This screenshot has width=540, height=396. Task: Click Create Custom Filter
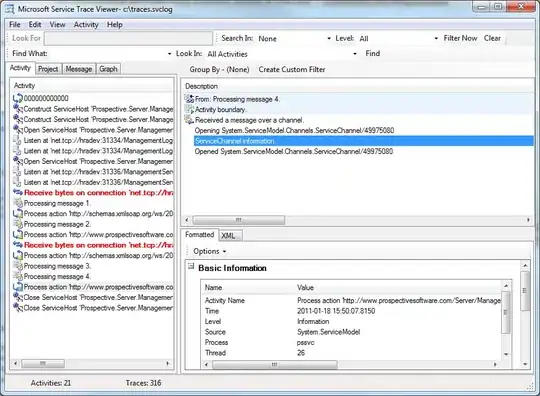tap(292, 70)
